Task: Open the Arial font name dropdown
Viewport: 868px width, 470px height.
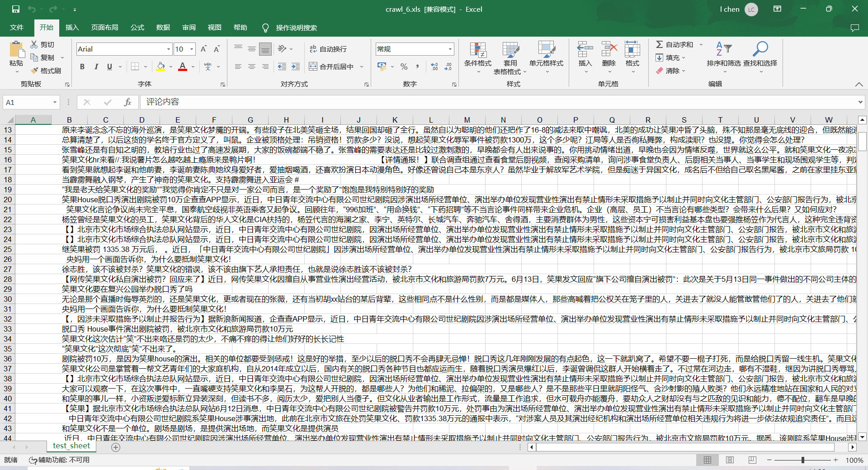Action: (x=168, y=49)
